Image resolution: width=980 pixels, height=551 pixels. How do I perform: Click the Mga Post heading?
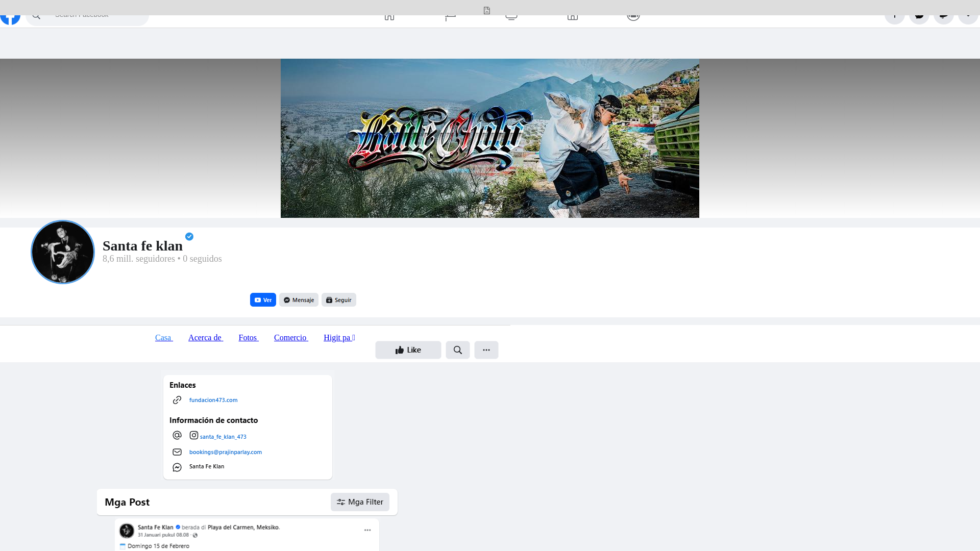tap(127, 502)
